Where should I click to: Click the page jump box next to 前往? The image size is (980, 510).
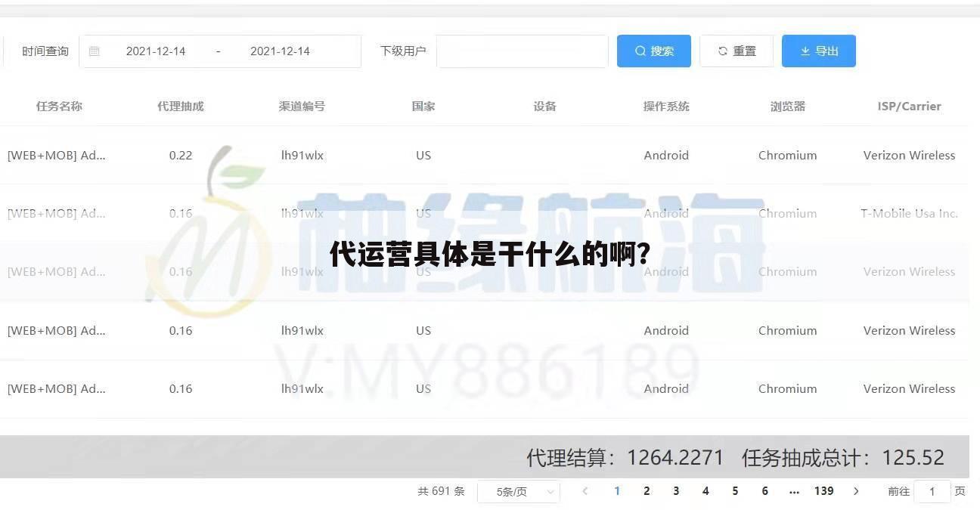click(932, 491)
